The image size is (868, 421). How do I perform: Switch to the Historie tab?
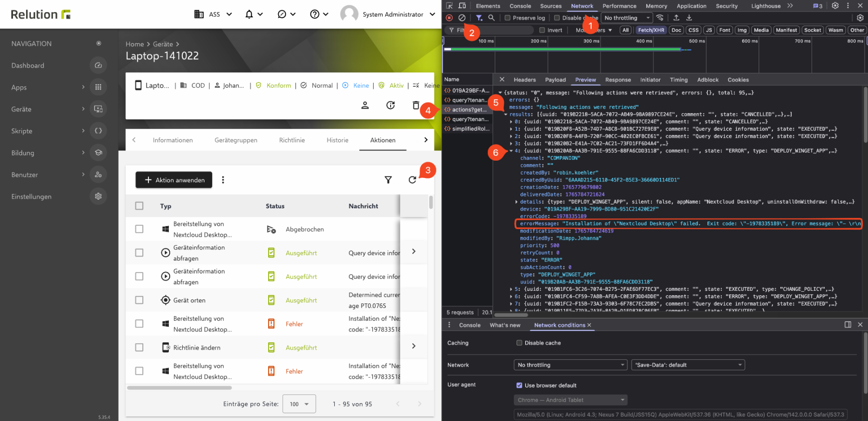337,140
